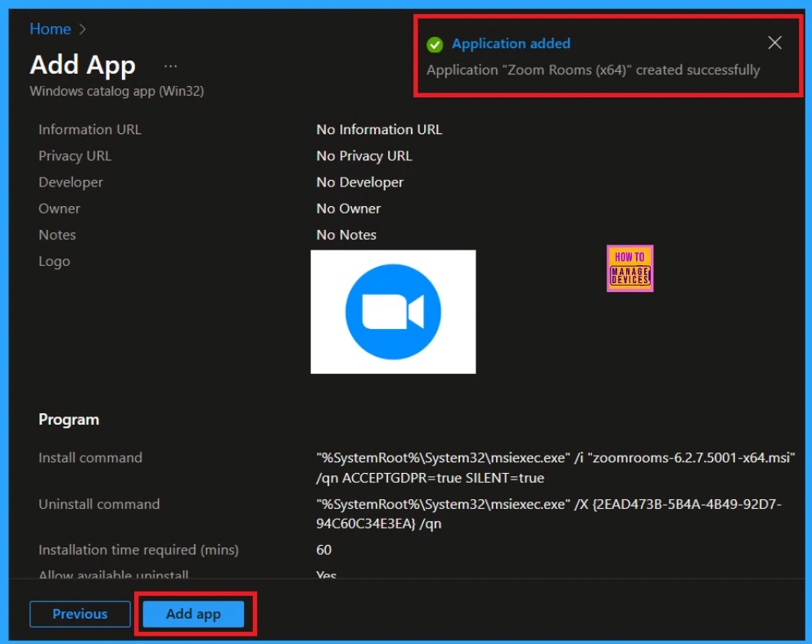Click the Add App page heading

83,65
